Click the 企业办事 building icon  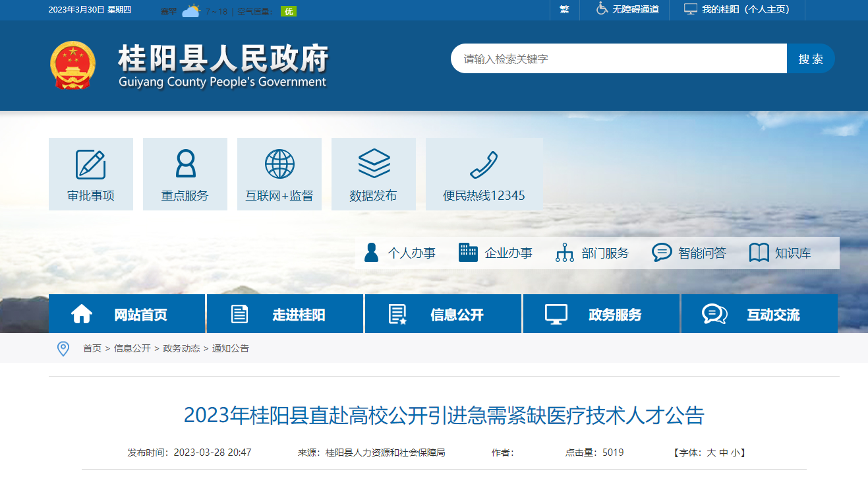[468, 253]
